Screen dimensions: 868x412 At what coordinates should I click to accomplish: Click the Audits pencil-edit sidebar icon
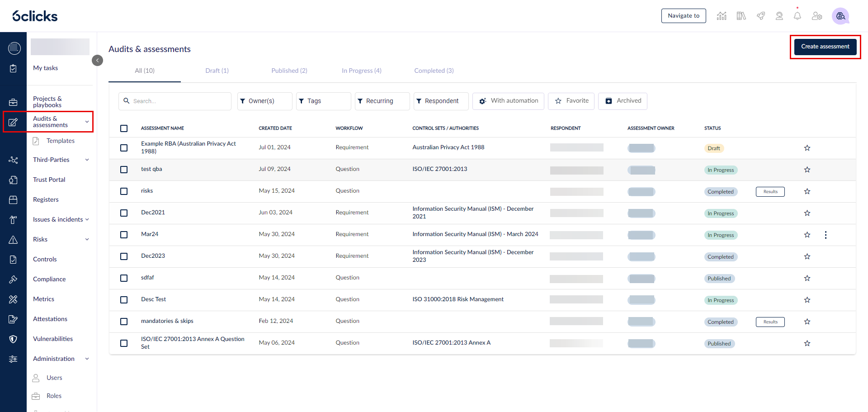[x=13, y=122]
